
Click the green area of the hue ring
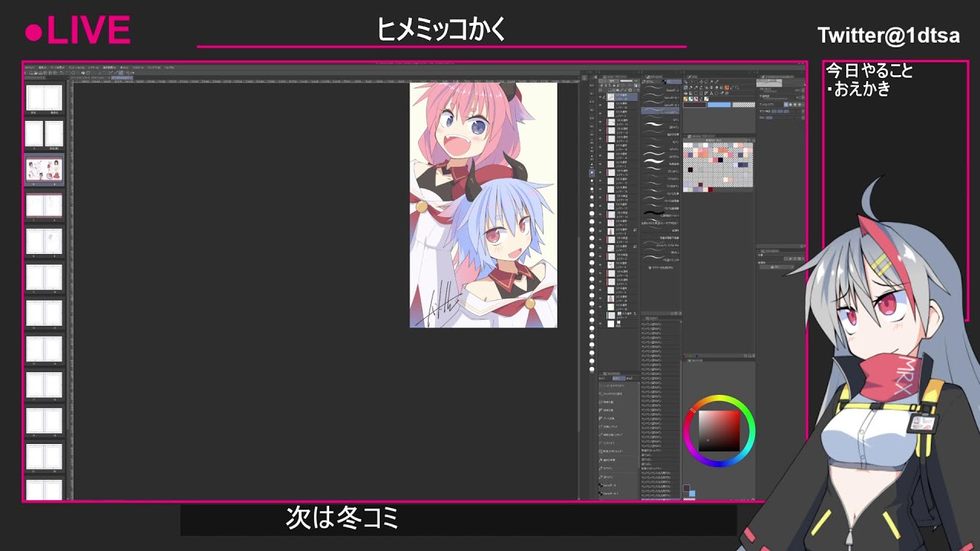[x=748, y=419]
